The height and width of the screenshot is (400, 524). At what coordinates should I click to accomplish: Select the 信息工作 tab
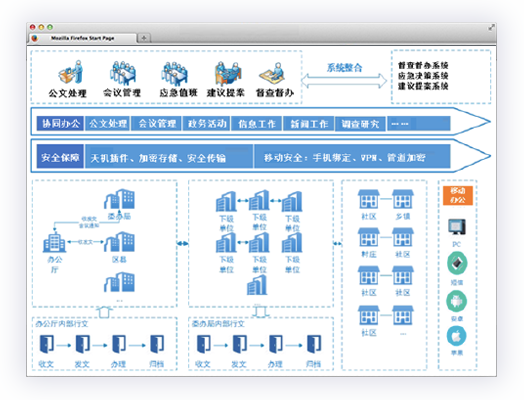[x=257, y=124]
